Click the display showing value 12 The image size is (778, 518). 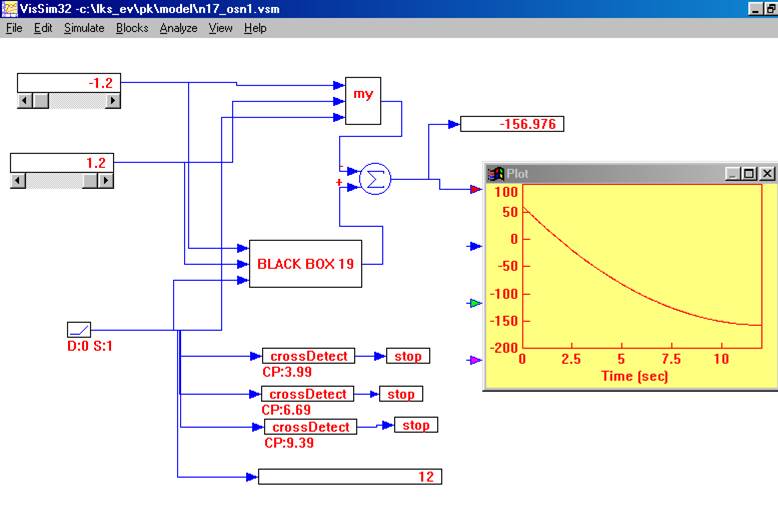click(349, 477)
